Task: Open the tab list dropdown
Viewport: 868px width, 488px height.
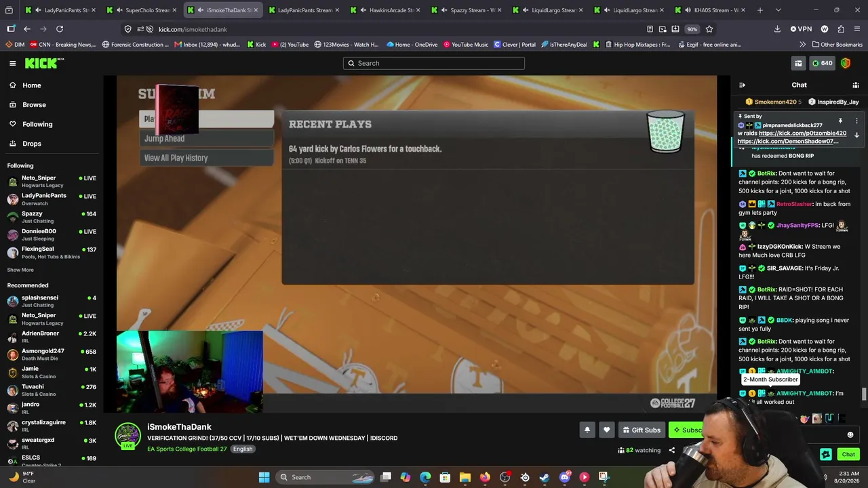Action: coord(778,10)
